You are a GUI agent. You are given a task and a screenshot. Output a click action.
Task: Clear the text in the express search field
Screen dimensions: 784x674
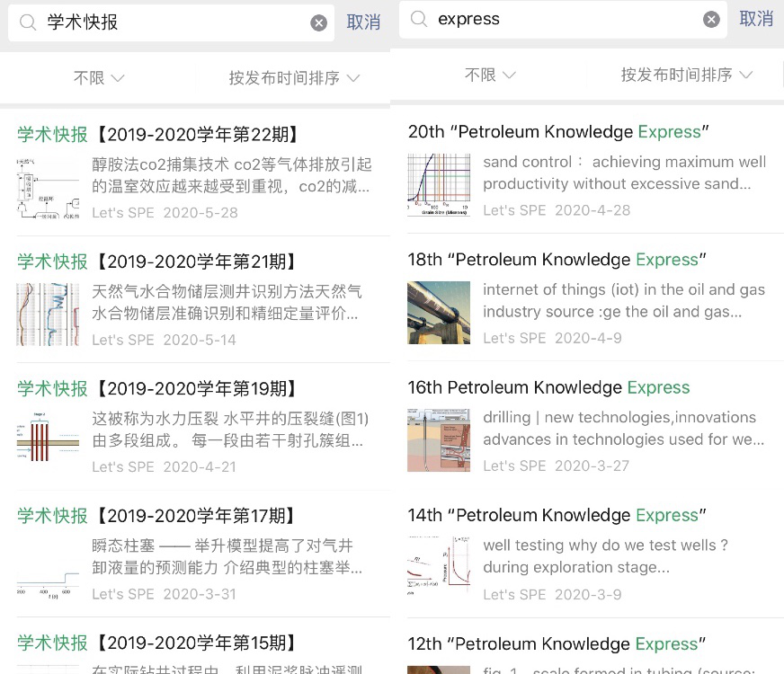710,18
